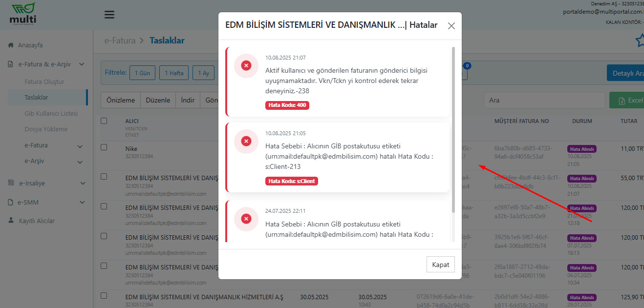
Task: Click inside the Ara search field
Action: click(x=544, y=100)
